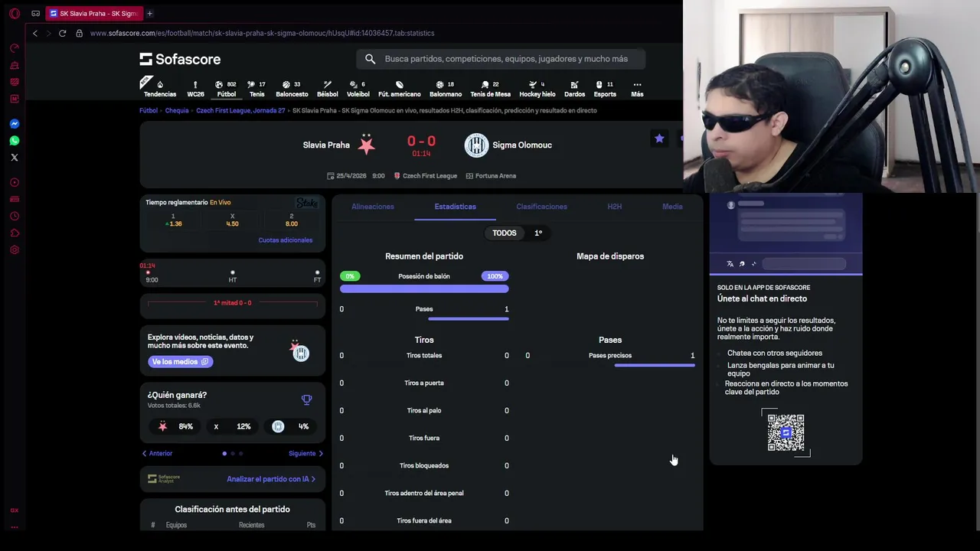Click the Fútbol breadcrumb link
Image resolution: width=980 pixels, height=551 pixels.
coord(149,110)
